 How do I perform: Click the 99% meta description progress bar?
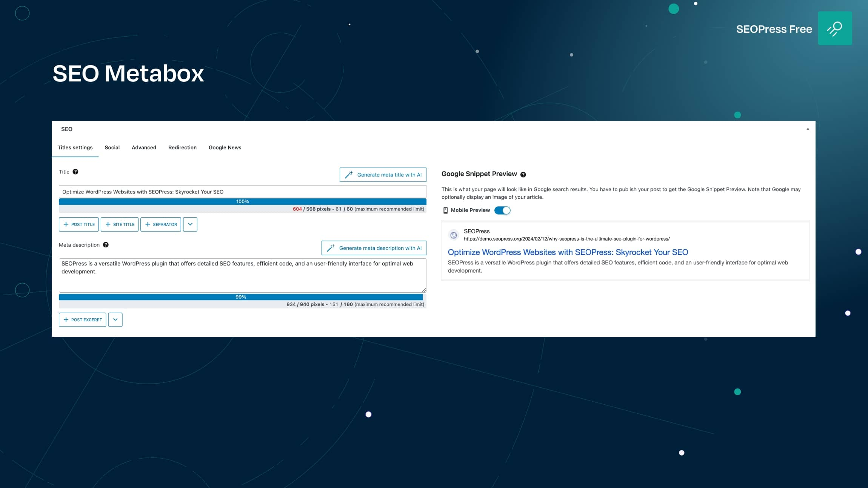click(240, 297)
